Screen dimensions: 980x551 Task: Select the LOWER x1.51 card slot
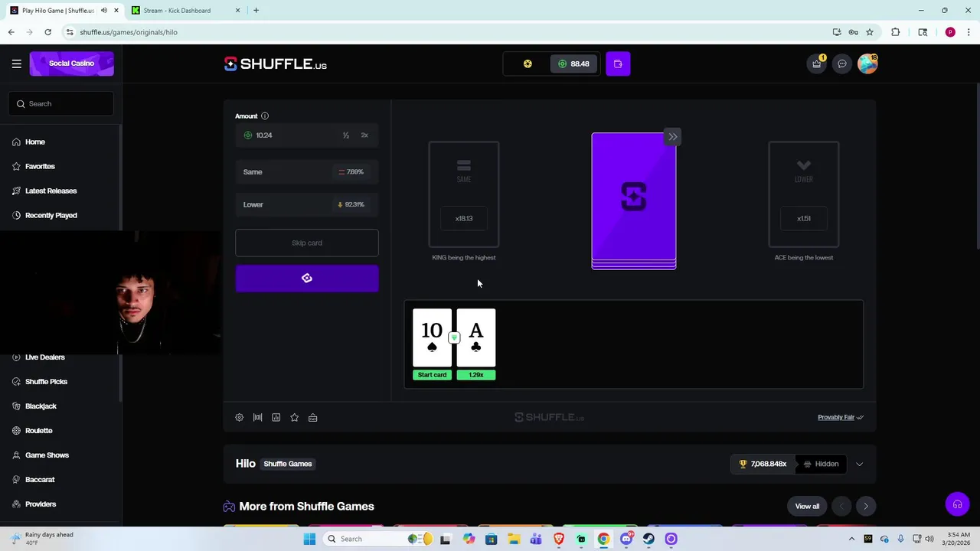coord(804,194)
